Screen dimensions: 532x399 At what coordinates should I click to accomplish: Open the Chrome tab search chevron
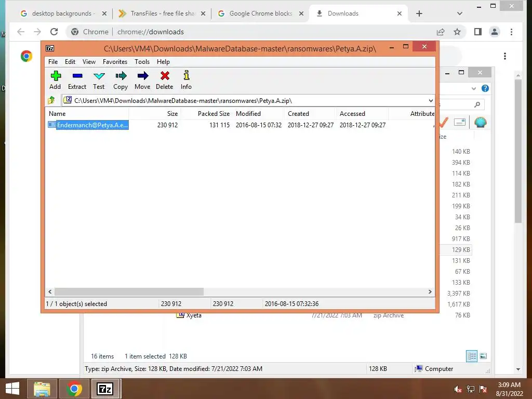coord(459,14)
